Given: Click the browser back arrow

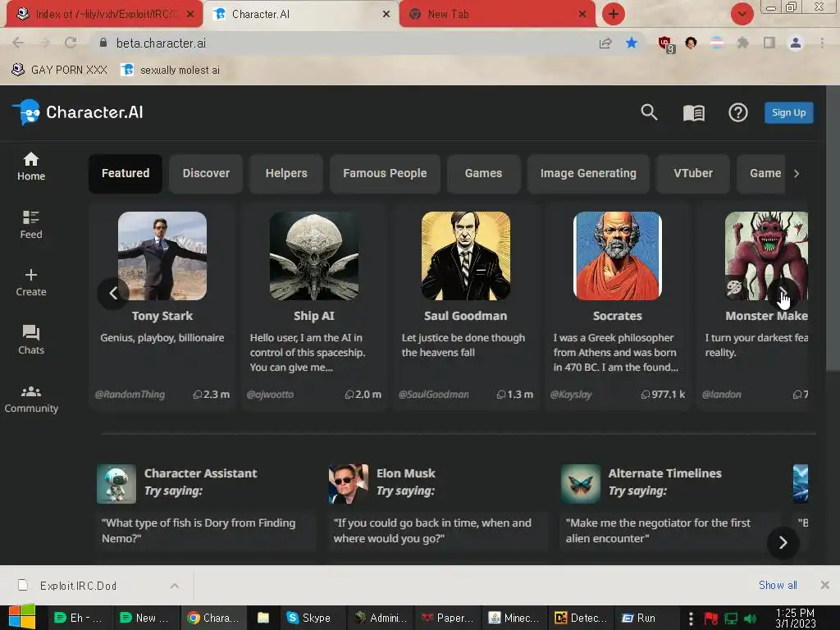Looking at the screenshot, I should tap(18, 43).
